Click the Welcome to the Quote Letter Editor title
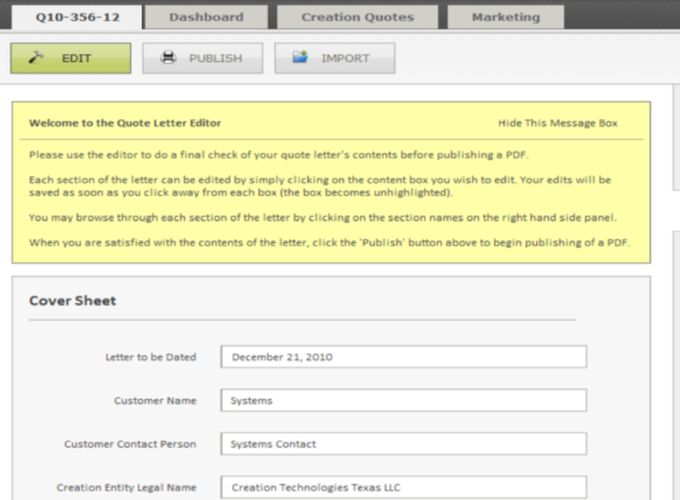Screen dimensions: 680x500 [125, 123]
